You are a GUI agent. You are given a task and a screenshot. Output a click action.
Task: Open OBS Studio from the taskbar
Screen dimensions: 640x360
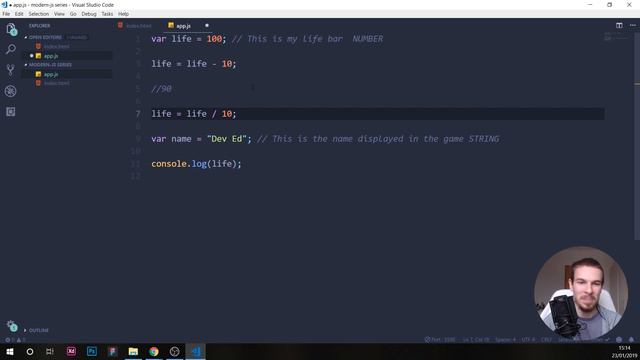pyautogui.click(x=175, y=351)
